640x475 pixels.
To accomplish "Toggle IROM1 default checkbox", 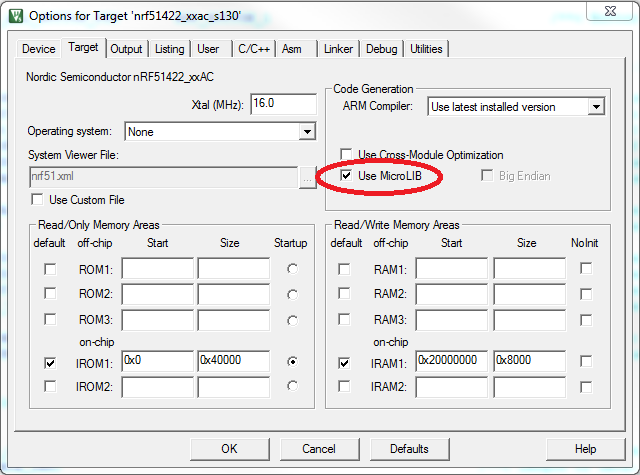I will (50, 363).
